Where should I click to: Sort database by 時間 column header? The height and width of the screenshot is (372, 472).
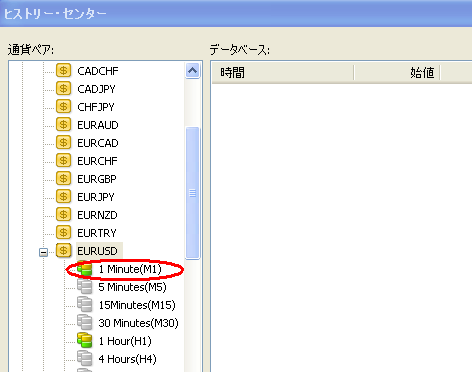click(283, 72)
